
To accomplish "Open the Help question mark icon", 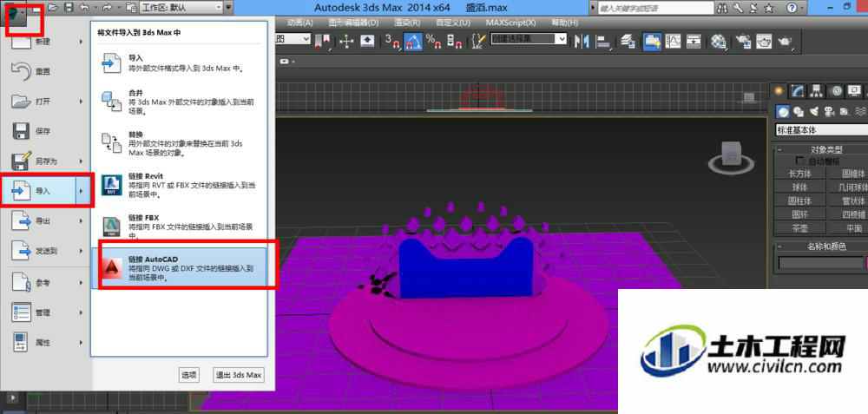I will tap(792, 8).
